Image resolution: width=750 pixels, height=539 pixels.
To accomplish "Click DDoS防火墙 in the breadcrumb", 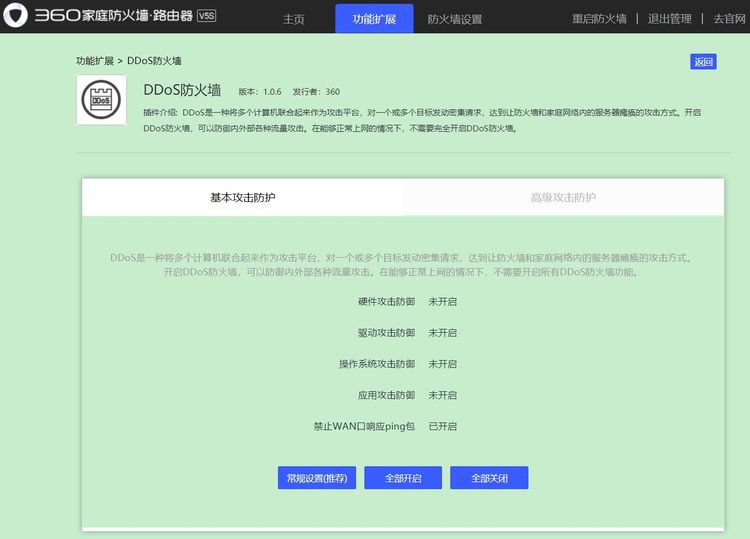I will 154,61.
